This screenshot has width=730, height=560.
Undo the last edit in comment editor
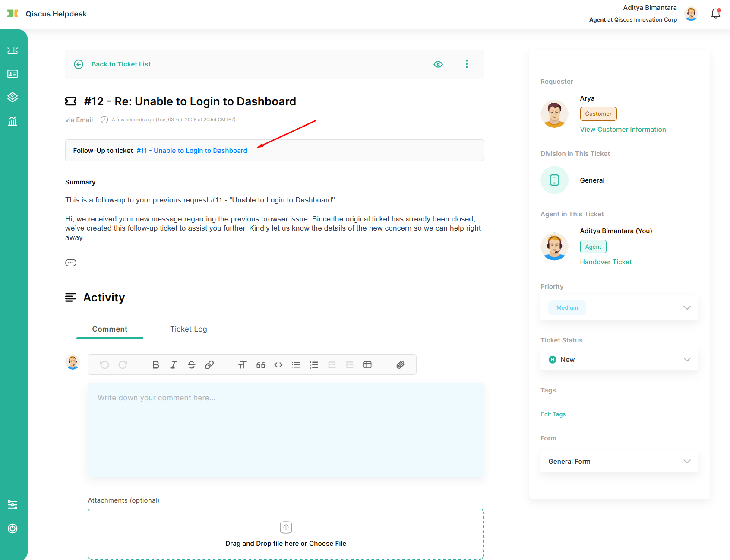point(104,365)
